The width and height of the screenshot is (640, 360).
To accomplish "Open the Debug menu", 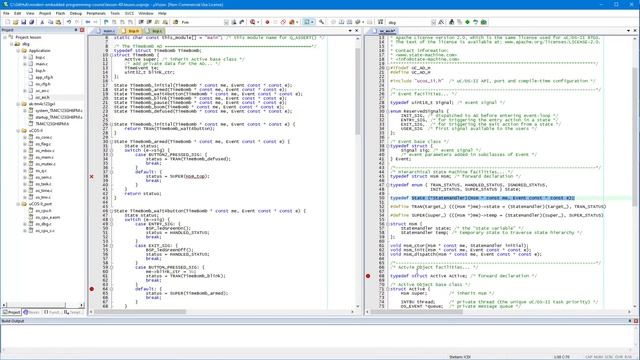I will [76, 13].
